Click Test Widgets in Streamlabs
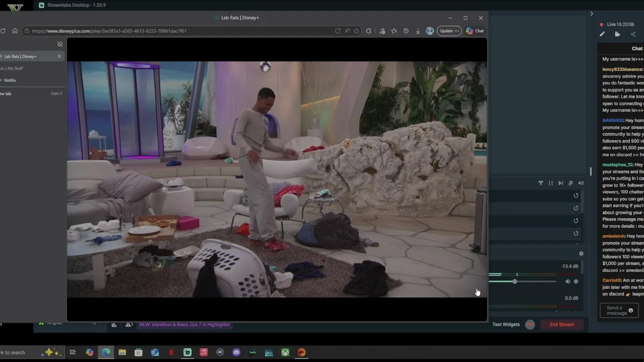The height and width of the screenshot is (362, 644). [x=506, y=325]
